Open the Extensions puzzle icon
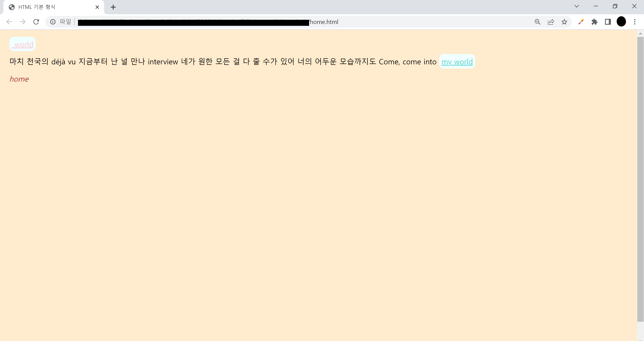 (595, 22)
